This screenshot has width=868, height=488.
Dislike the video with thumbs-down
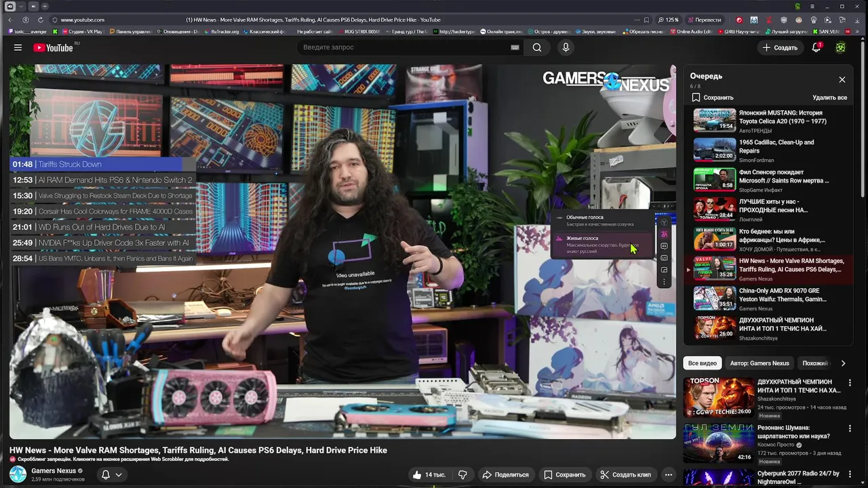(462, 474)
